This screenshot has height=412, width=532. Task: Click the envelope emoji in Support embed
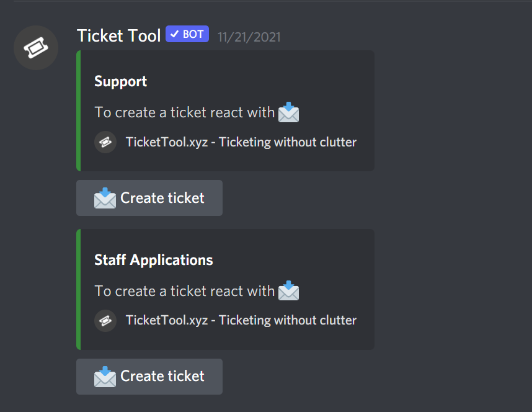pyautogui.click(x=288, y=112)
